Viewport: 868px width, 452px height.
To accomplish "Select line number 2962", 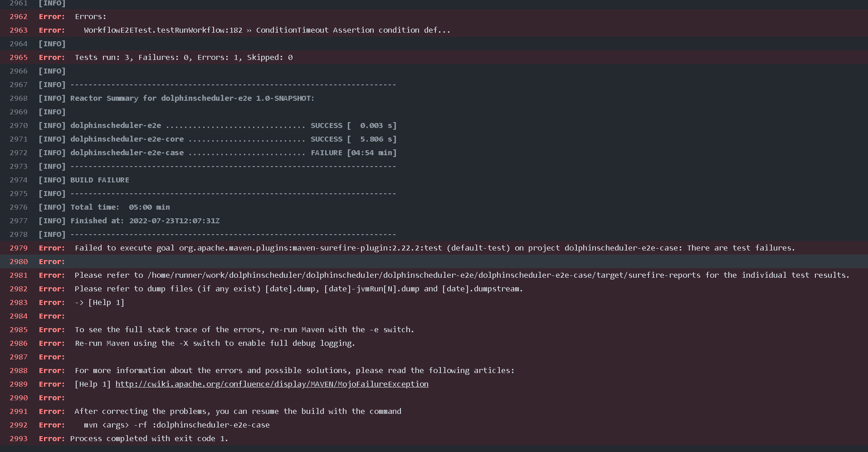I will coord(19,16).
